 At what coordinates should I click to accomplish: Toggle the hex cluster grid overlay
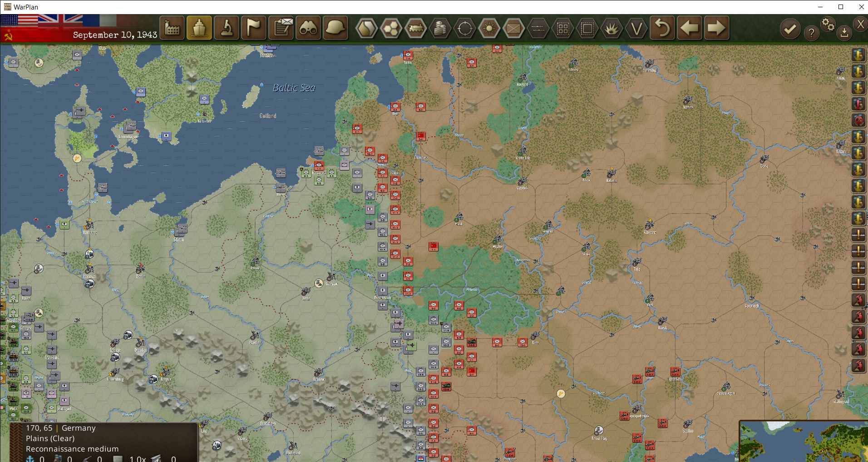pos(391,29)
